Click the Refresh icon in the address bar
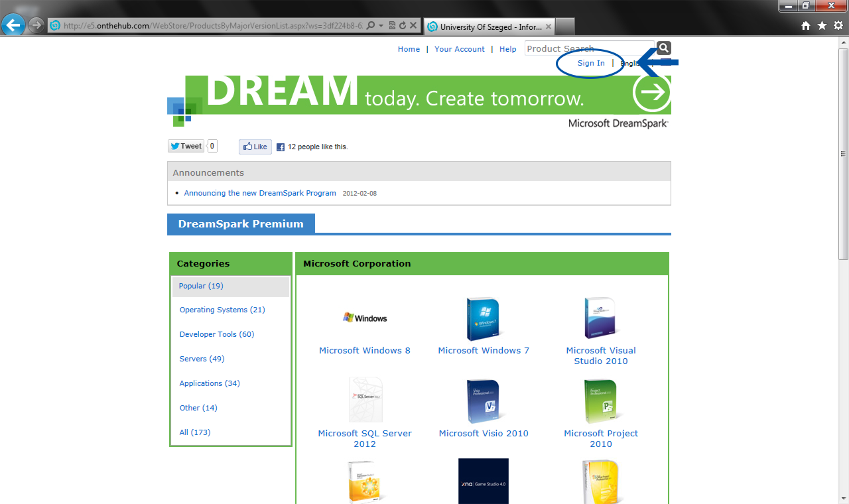Image resolution: width=849 pixels, height=504 pixels. 402,26
